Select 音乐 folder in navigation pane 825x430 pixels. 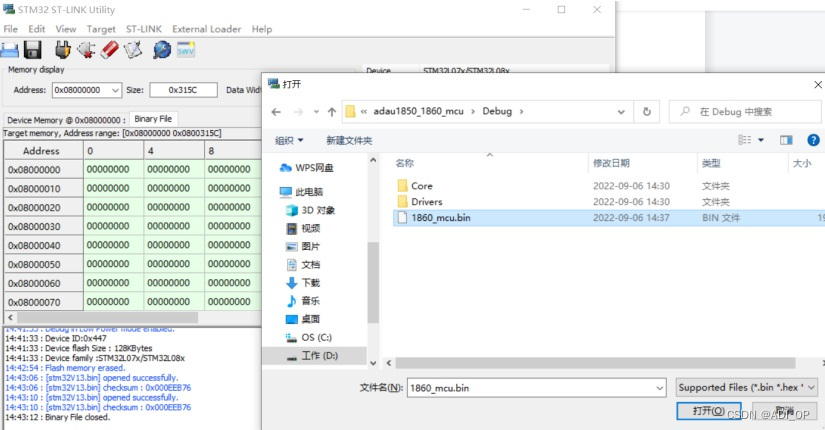(x=303, y=301)
